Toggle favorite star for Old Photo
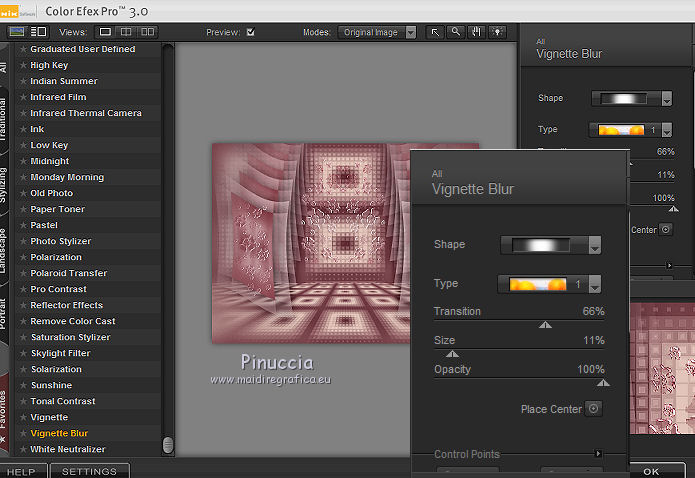Screen dimensions: 695x478 tap(23, 193)
